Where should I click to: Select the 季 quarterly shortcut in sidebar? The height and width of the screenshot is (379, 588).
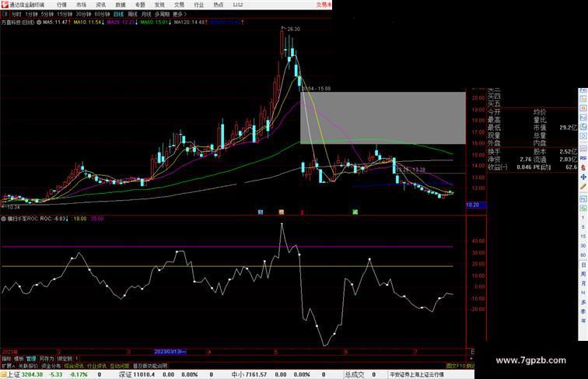click(x=583, y=311)
